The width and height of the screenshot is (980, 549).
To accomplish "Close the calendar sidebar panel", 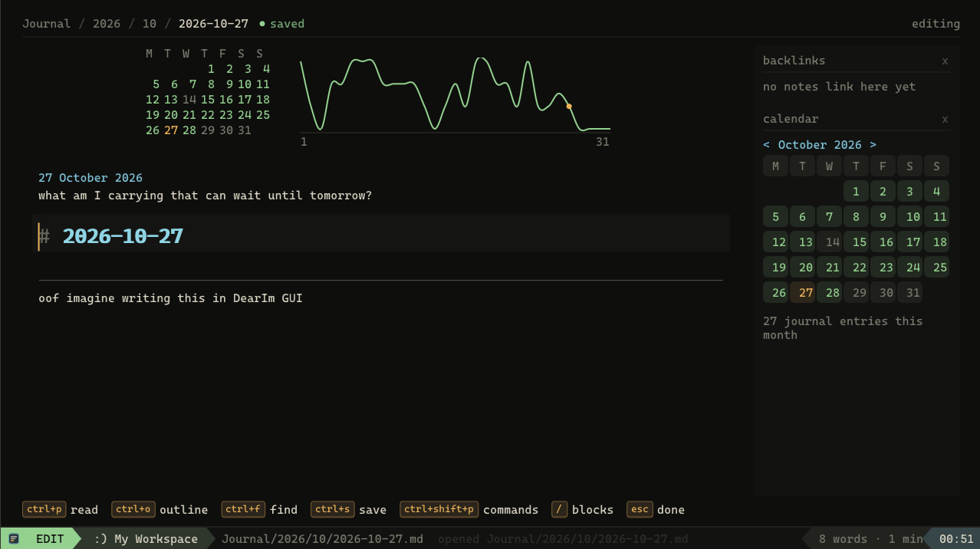I will (x=945, y=119).
